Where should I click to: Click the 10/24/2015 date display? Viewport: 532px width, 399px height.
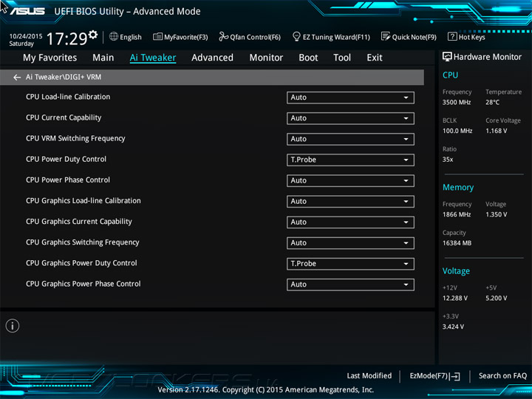pyautogui.click(x=26, y=36)
